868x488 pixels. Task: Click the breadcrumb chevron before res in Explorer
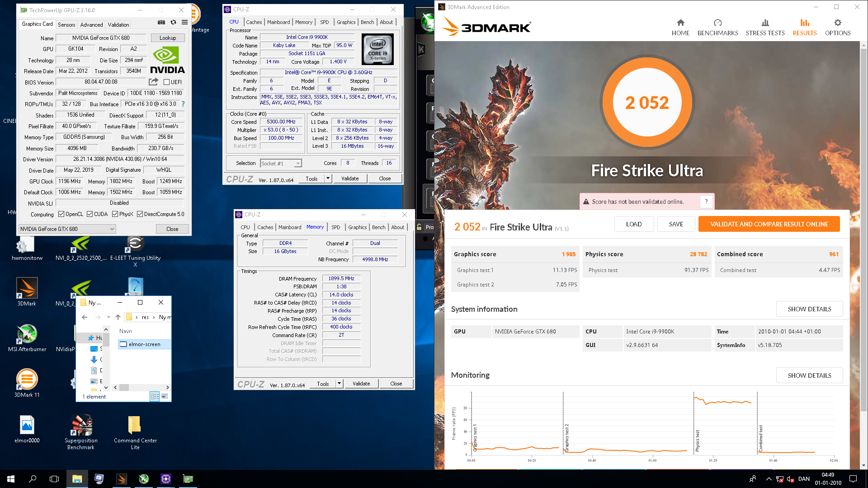(137, 317)
